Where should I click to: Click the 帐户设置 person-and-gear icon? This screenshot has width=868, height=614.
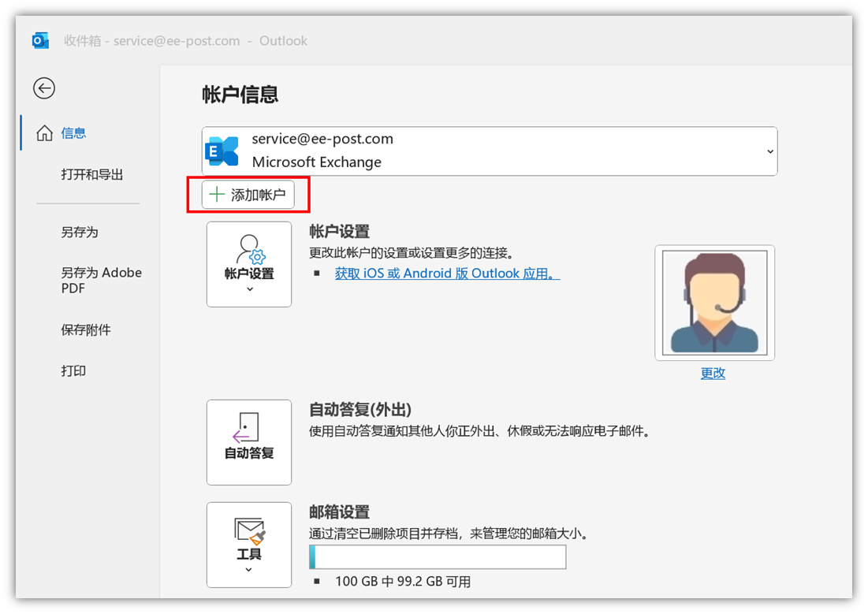point(249,249)
